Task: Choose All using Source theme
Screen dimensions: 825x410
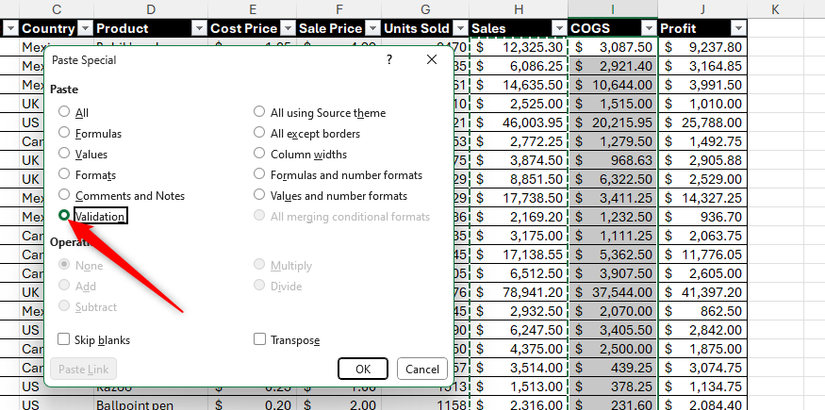Action: point(259,112)
